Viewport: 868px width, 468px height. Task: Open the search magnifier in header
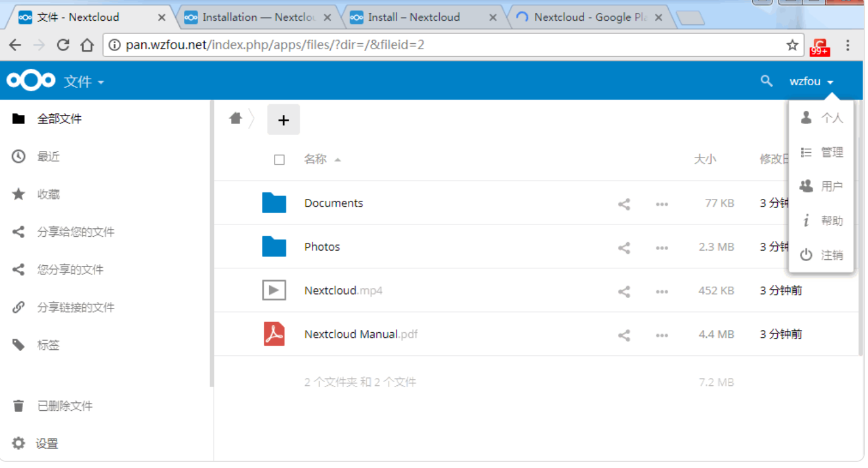[x=766, y=81]
